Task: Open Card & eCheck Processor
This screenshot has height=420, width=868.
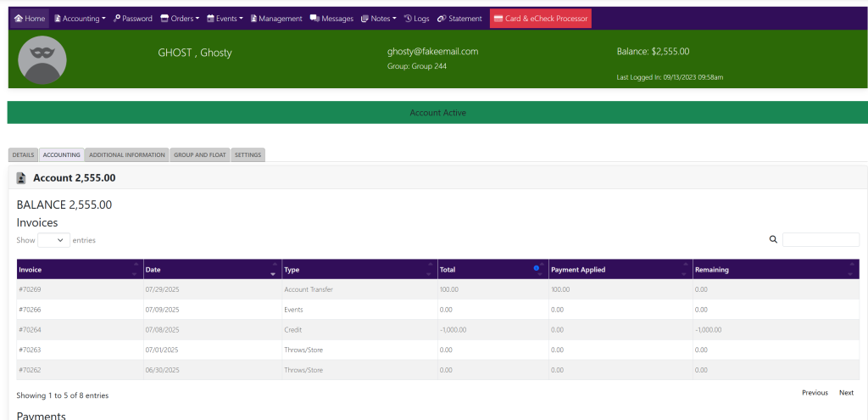Action: point(540,19)
